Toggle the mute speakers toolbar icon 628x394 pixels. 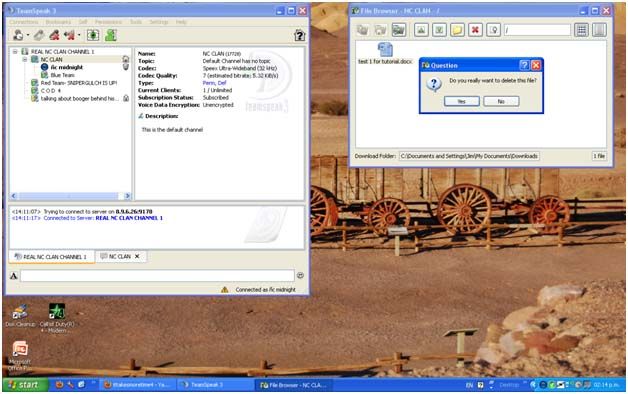click(x=70, y=35)
